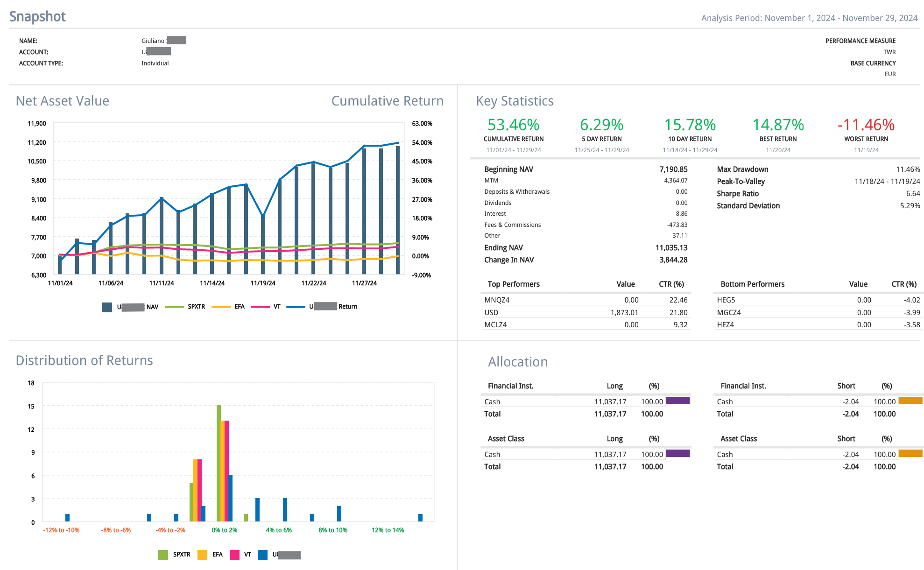Click the -11.46% worst return value
This screenshot has height=570, width=924.
(866, 125)
